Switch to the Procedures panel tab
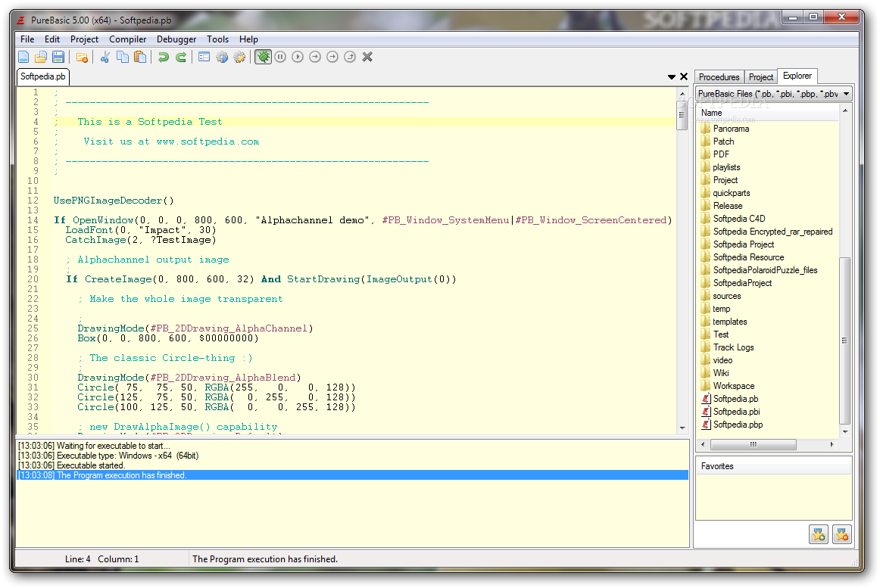The height and width of the screenshot is (588, 880). point(719,77)
